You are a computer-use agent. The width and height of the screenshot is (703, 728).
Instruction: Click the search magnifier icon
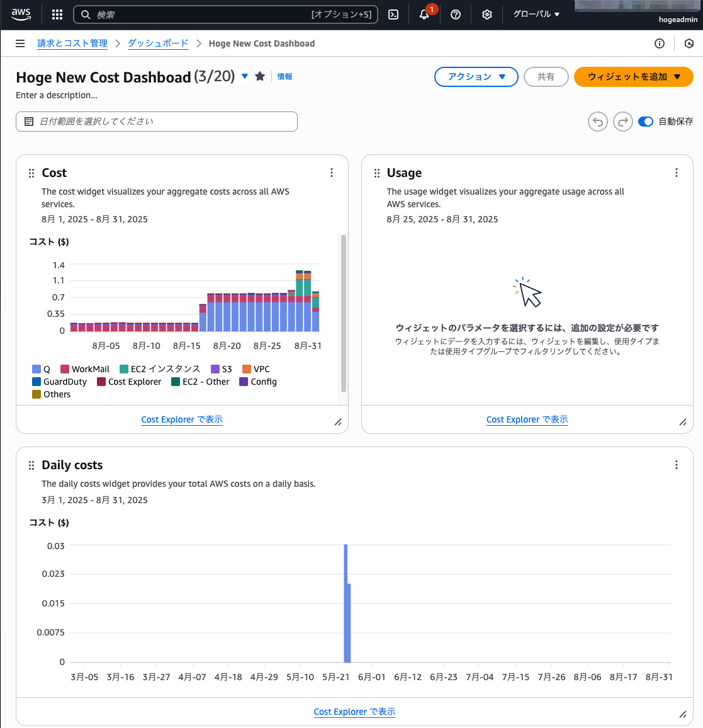[x=86, y=14]
